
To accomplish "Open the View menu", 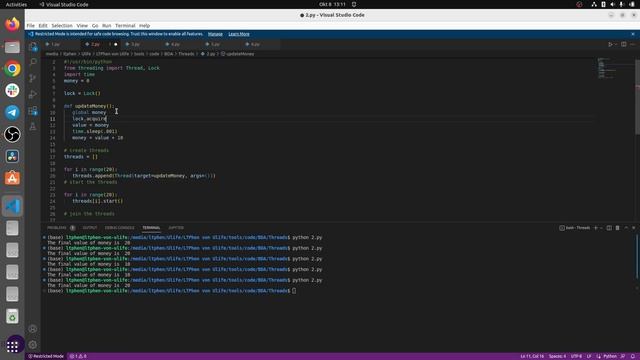I will 82,25.
